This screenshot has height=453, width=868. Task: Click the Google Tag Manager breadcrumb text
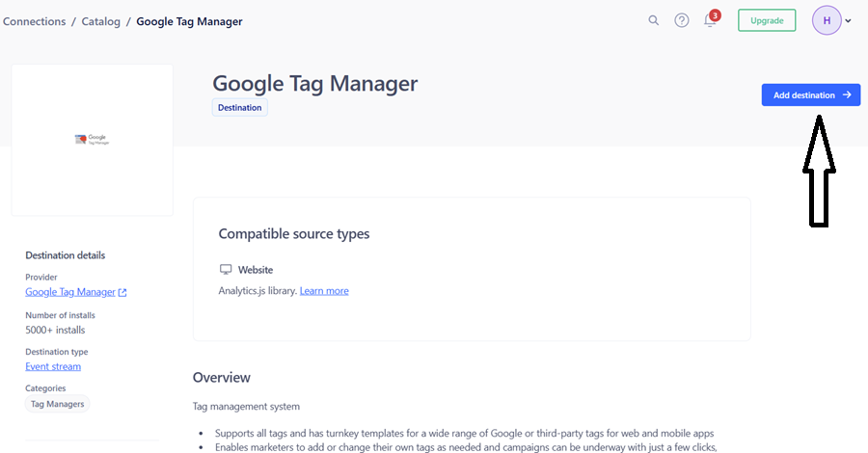189,21
